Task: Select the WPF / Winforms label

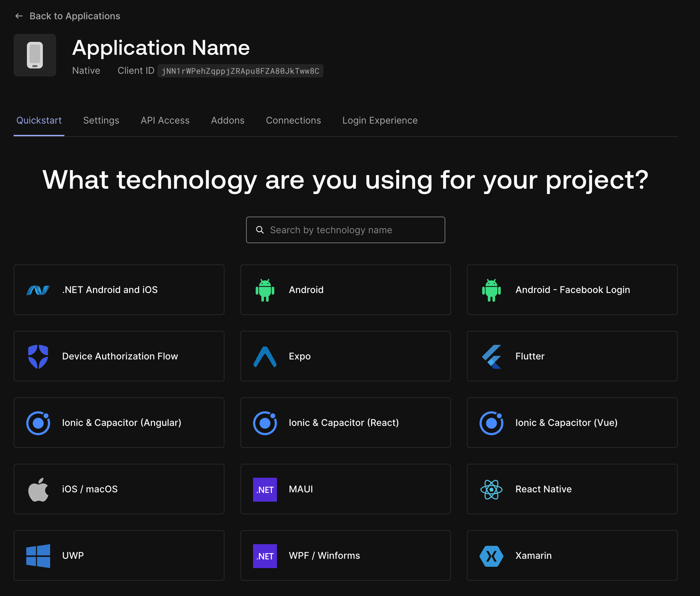Action: (x=324, y=556)
